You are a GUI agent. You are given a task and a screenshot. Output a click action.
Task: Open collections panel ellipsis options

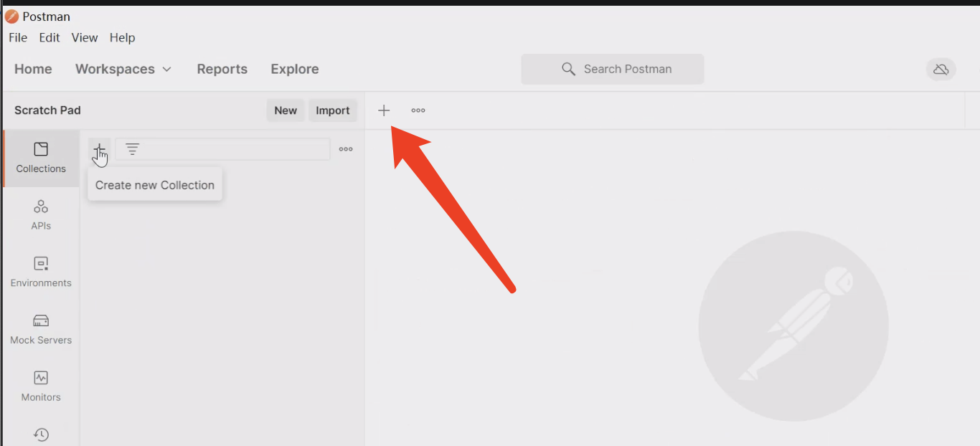tap(346, 149)
